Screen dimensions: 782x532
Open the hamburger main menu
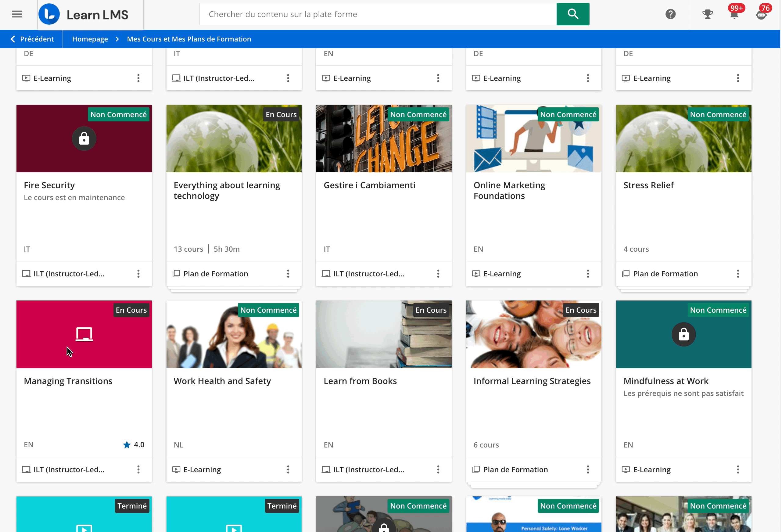tap(17, 14)
